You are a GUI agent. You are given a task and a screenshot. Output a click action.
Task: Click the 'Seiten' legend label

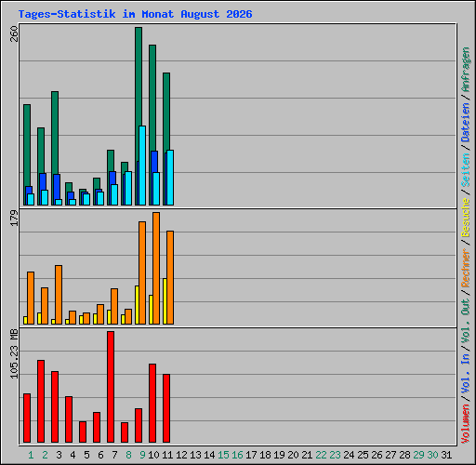(466, 170)
